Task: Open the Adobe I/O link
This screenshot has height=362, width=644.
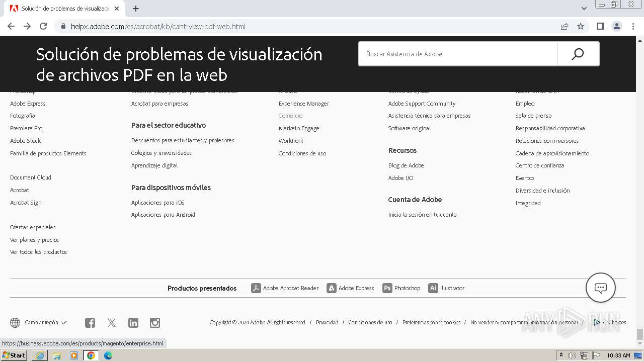Action: (400, 178)
